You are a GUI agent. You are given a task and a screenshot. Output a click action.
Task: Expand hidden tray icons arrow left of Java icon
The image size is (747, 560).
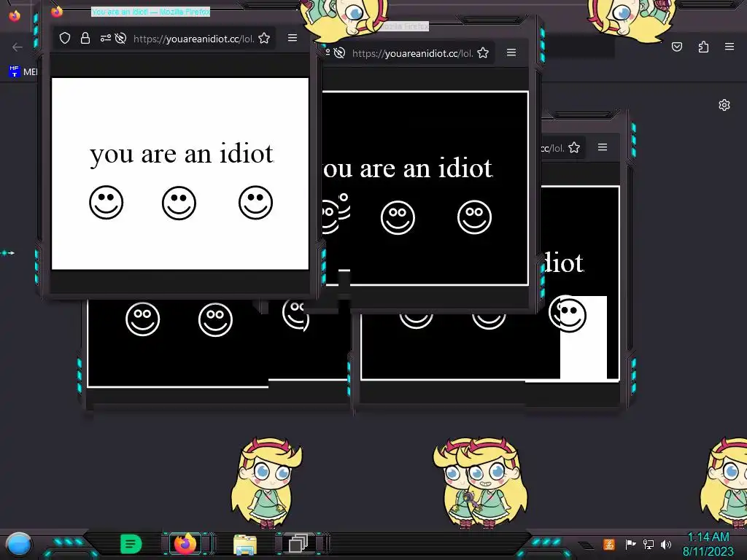pos(587,545)
